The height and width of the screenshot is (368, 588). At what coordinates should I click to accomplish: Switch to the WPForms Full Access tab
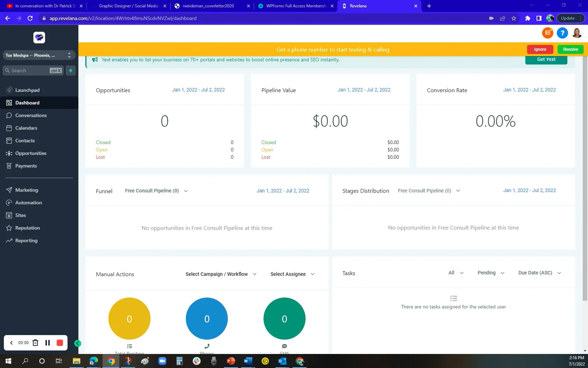coord(296,6)
